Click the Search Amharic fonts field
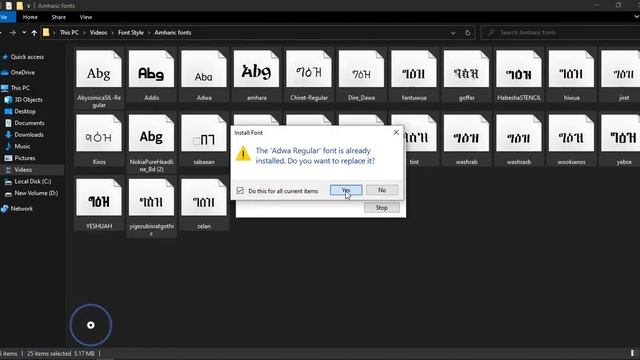The height and width of the screenshot is (360, 640). (x=561, y=33)
